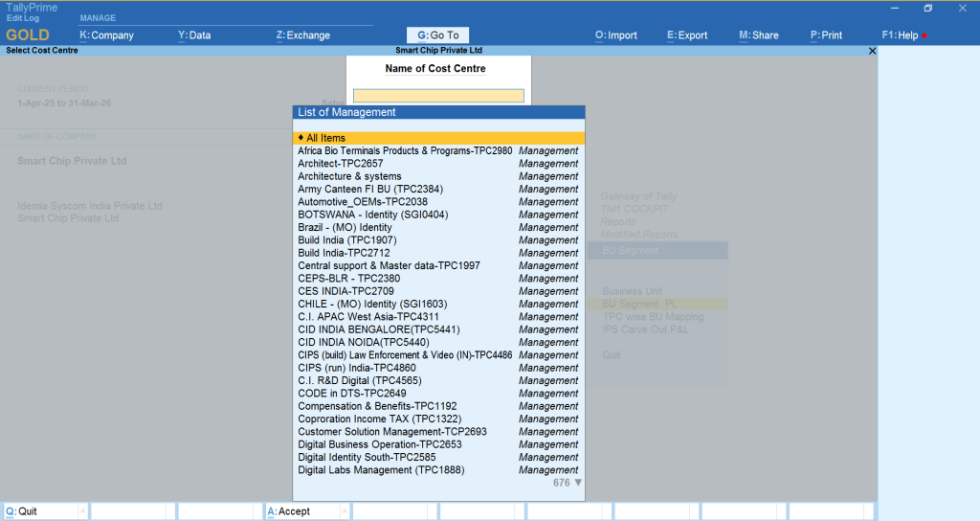Open the M: Share menu
The height and width of the screenshot is (521, 980).
(x=758, y=35)
